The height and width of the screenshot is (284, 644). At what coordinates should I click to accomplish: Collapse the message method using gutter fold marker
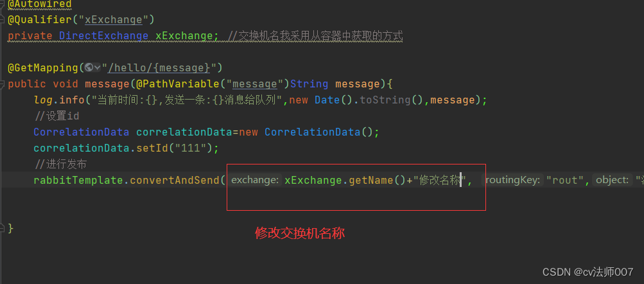pos(2,84)
